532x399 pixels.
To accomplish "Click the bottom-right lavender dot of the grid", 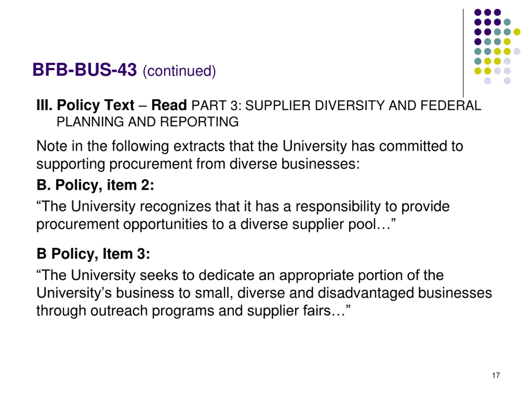I will [507, 81].
